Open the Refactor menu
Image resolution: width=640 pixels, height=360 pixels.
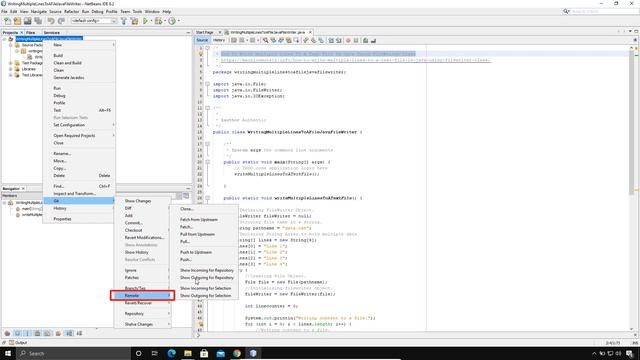pyautogui.click(x=71, y=11)
